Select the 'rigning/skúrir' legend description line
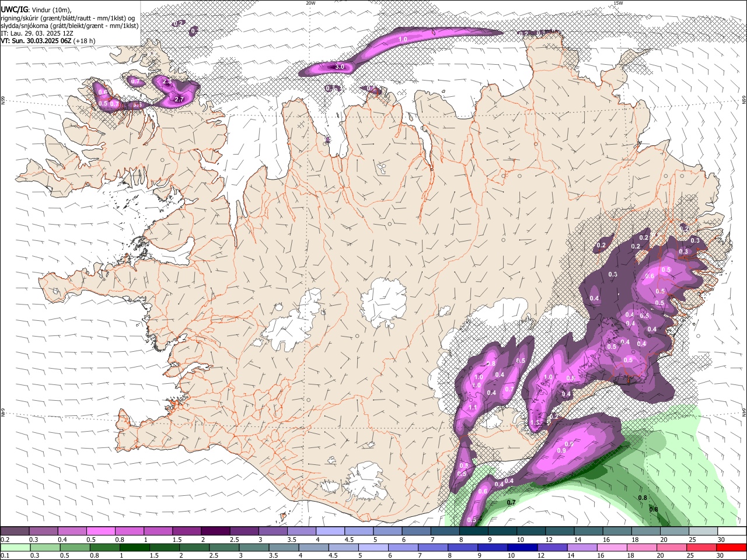 click(67, 17)
